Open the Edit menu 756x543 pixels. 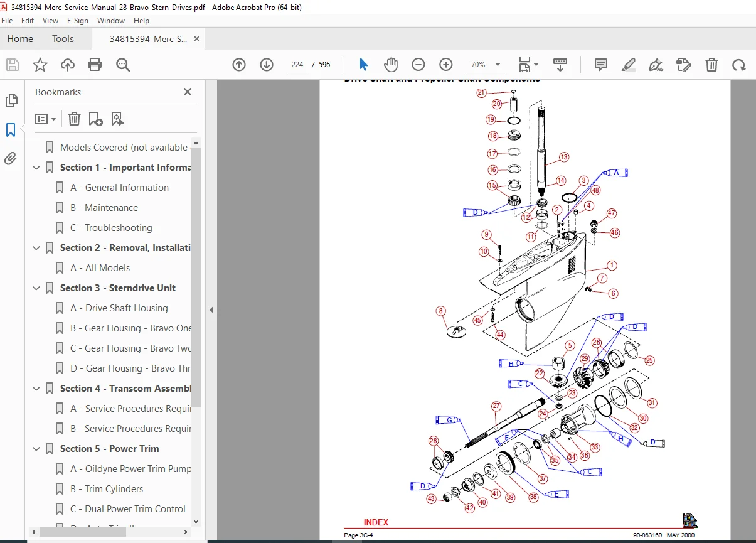[x=28, y=21]
